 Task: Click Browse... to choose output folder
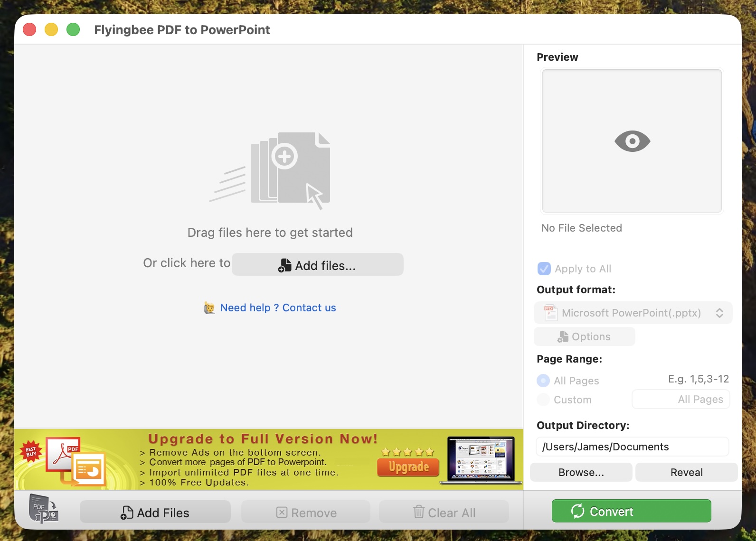pos(581,473)
